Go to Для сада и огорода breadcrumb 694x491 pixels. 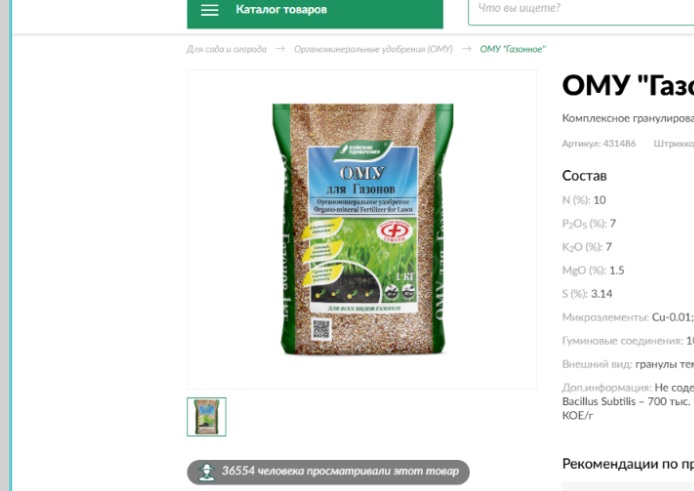tap(227, 49)
